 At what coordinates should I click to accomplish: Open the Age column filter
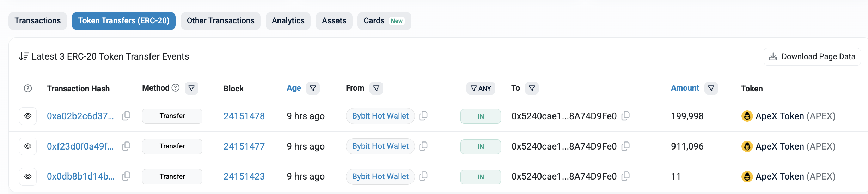tap(313, 88)
